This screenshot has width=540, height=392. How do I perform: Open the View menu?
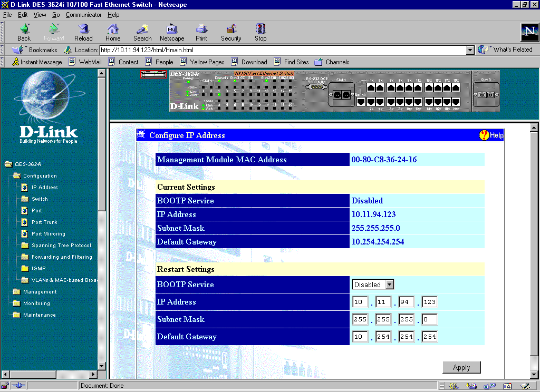[40, 15]
